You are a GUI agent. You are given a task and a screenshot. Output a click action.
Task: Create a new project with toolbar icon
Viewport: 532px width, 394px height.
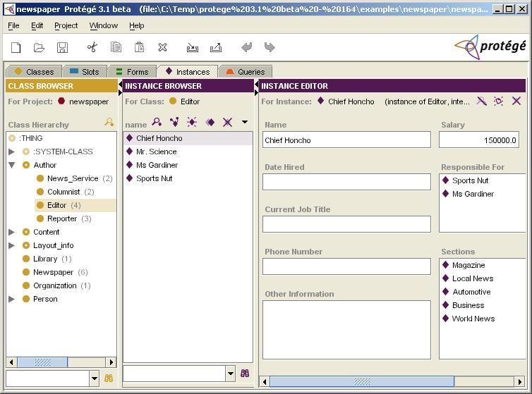16,47
